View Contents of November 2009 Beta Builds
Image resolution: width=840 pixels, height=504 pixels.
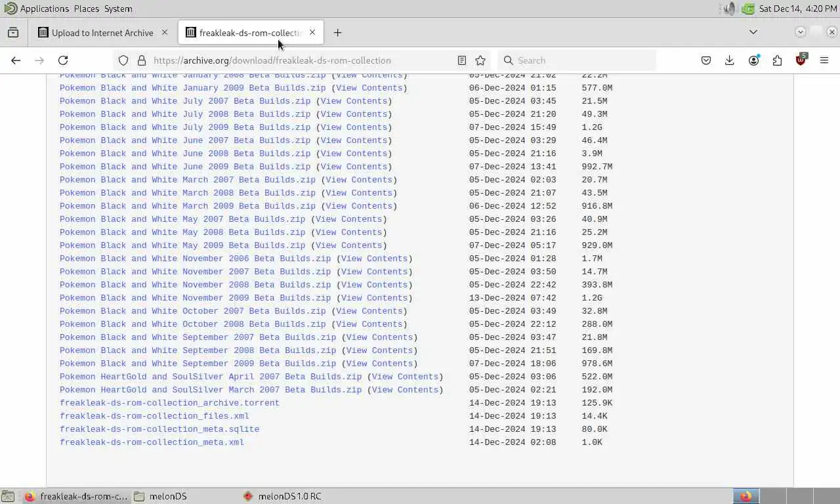tap(374, 298)
